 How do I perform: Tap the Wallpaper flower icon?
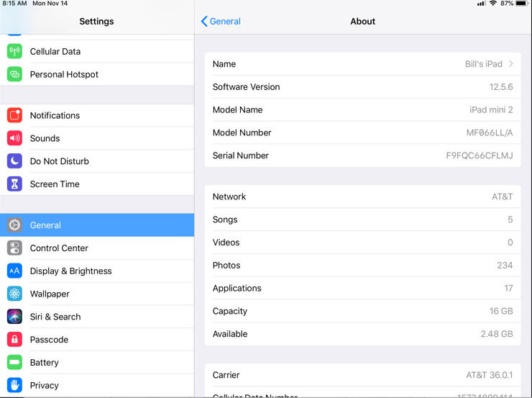pyautogui.click(x=14, y=294)
